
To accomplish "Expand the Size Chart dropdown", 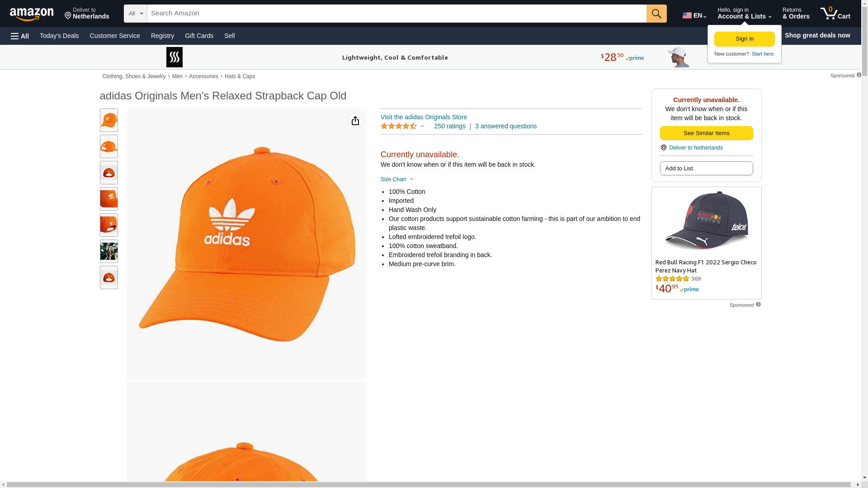I will pyautogui.click(x=397, y=179).
